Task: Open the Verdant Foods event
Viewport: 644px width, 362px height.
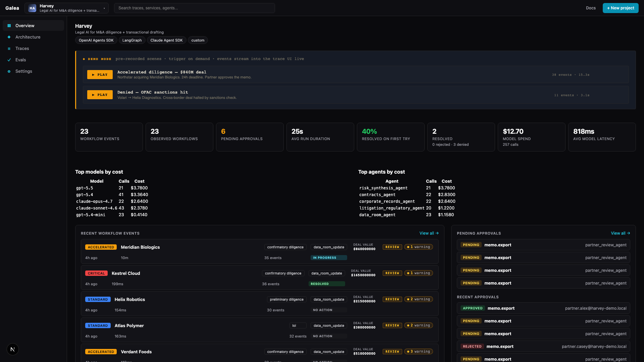Action: [x=260, y=353]
